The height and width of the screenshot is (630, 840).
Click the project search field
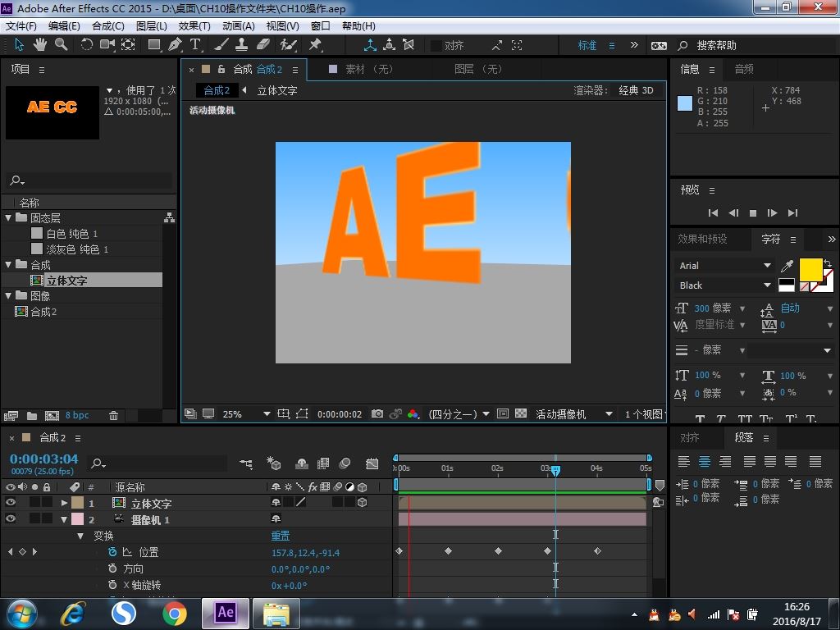click(90, 180)
